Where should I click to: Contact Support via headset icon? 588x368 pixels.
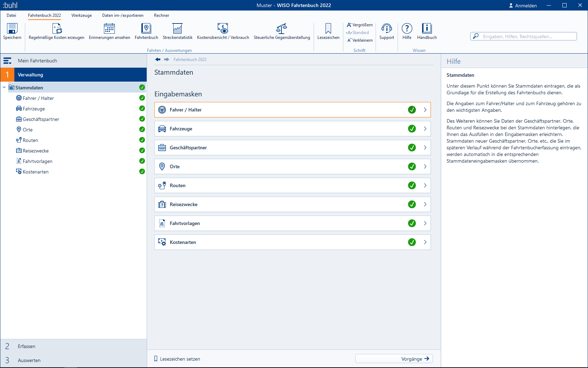click(386, 29)
